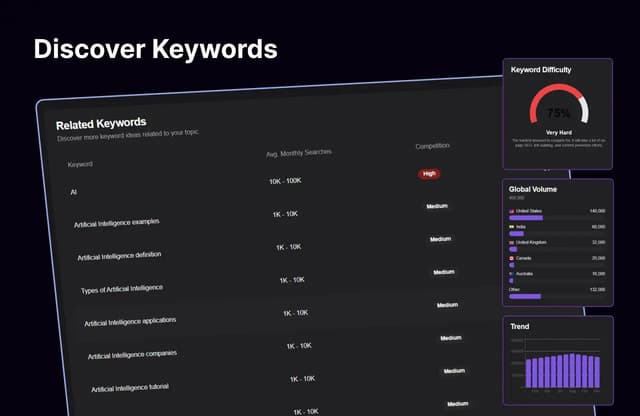640x416 pixels.
Task: Open Artificial Intelligence applications keyword
Action: (130, 322)
